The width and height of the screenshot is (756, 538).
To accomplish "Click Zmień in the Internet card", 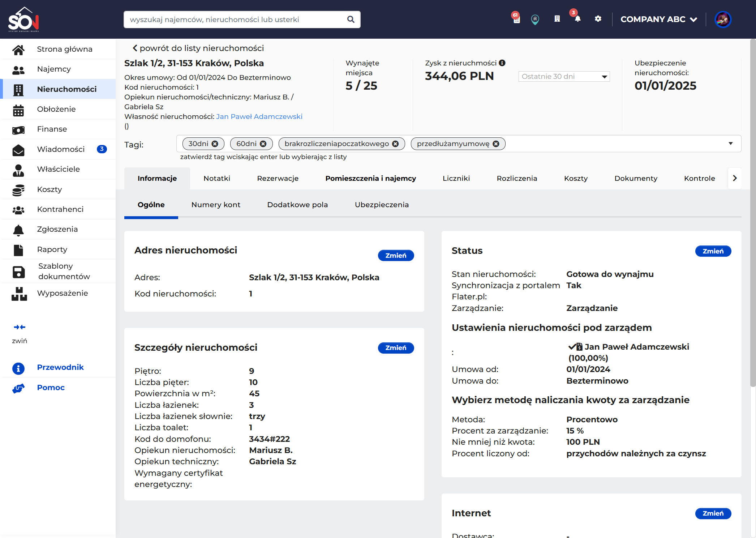I will coord(713,513).
